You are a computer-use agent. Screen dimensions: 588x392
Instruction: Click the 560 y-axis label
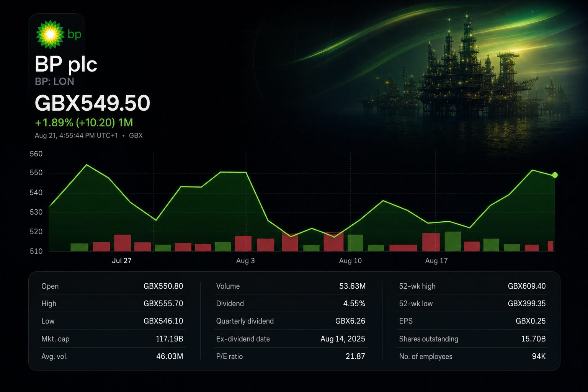[36, 154]
